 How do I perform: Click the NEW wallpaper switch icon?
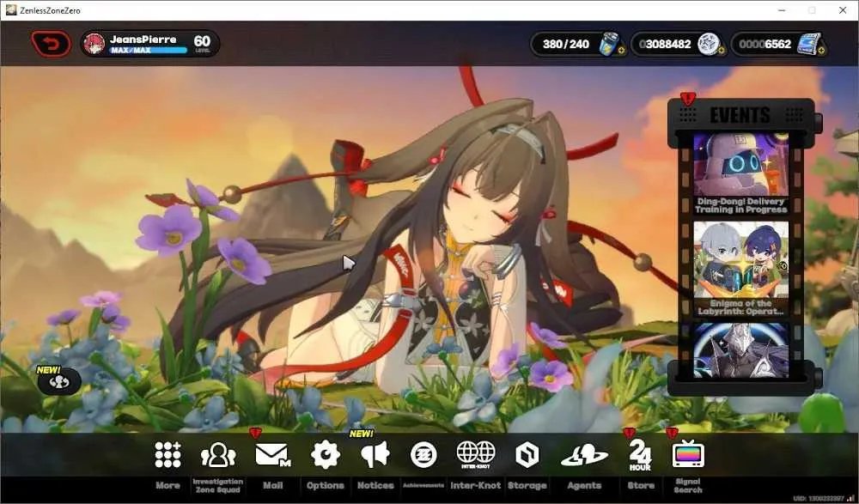tap(59, 382)
